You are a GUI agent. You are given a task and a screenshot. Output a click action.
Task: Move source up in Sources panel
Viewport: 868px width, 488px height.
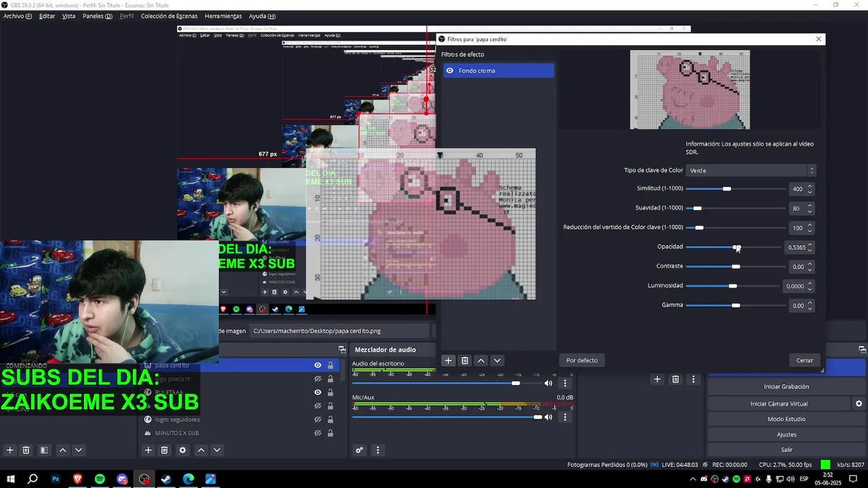201,450
